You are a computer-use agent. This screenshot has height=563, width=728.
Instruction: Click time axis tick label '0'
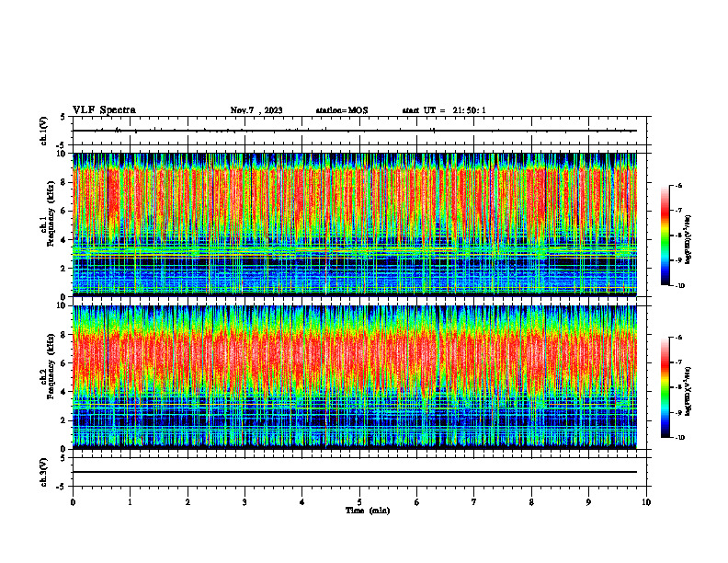coord(73,502)
